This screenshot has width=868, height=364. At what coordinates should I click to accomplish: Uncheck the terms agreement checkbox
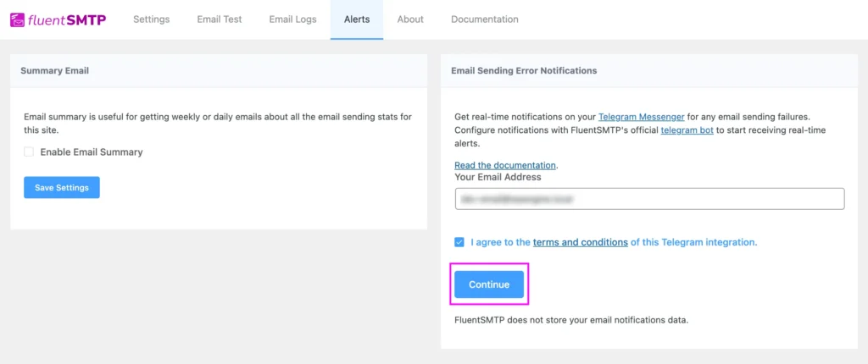[x=459, y=242]
